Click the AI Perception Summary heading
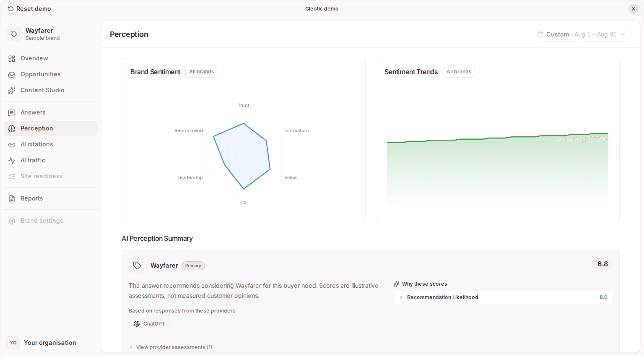 pos(157,239)
